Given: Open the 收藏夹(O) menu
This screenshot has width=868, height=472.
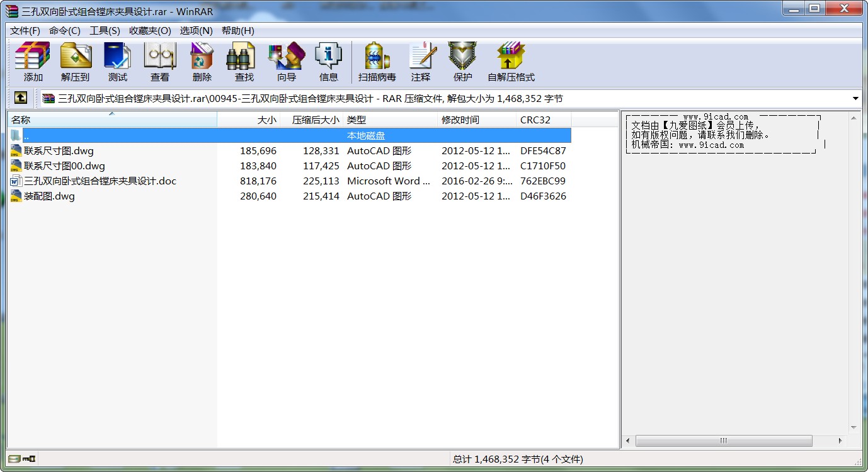Looking at the screenshot, I should pos(150,31).
